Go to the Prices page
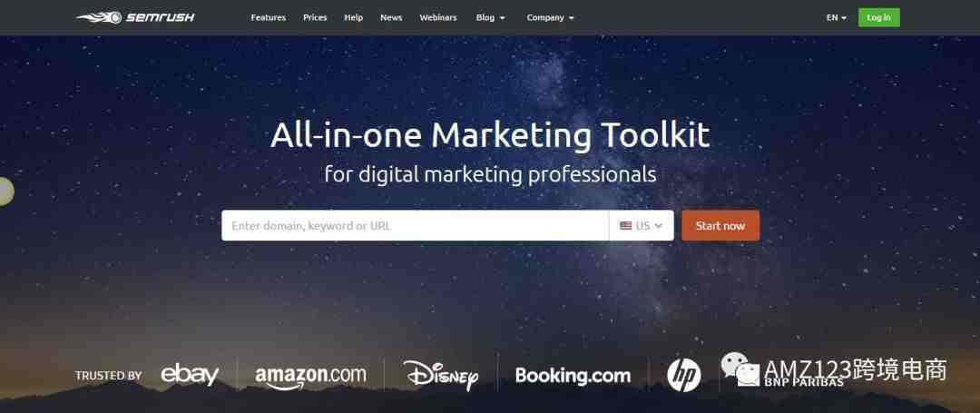The image size is (980, 413). [315, 17]
